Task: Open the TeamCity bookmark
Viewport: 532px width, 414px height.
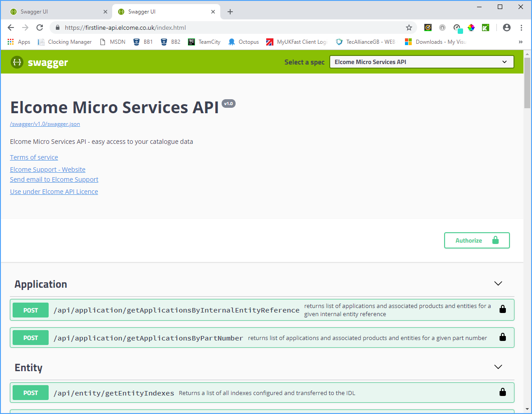Action: point(204,42)
